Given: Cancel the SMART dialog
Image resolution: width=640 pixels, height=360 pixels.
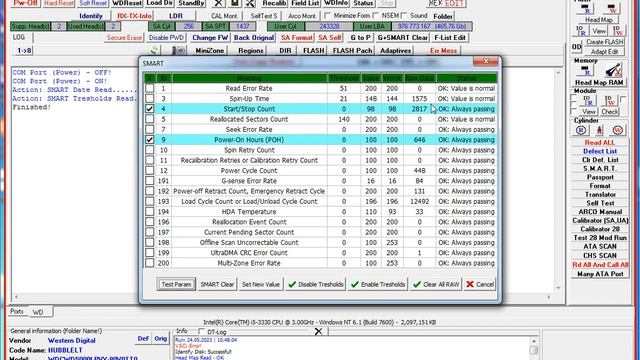Looking at the screenshot, I should click(x=480, y=284).
